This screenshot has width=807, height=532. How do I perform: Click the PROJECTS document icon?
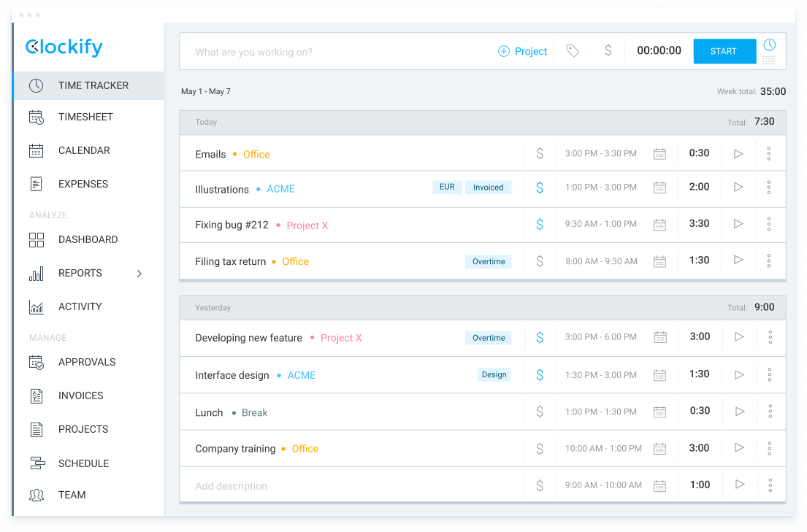37,429
